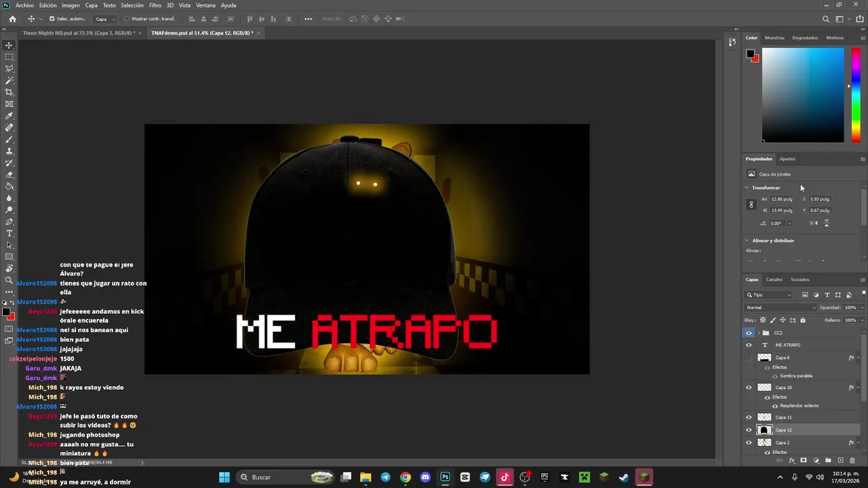Switch to the Canales tab

[x=774, y=279]
